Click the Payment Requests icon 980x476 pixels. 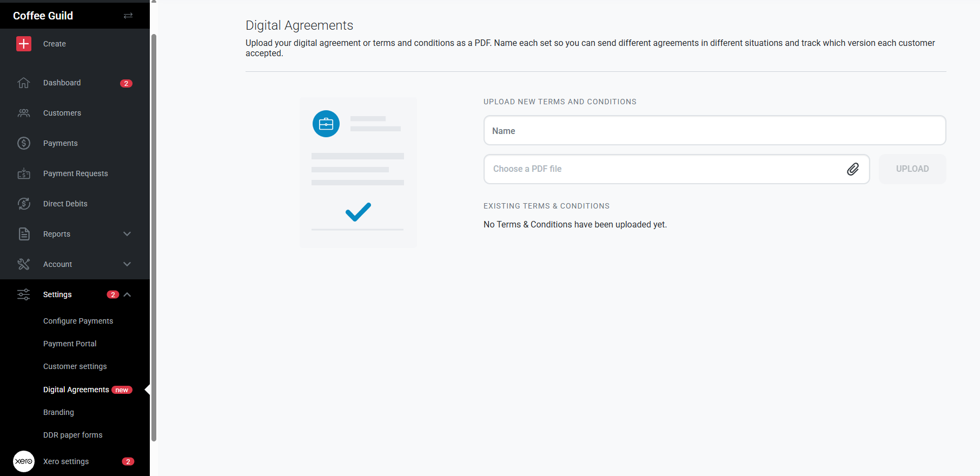(24, 173)
